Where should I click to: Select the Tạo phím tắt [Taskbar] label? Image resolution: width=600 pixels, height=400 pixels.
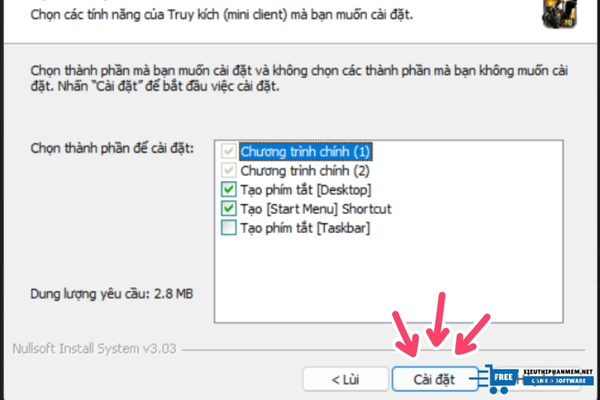click(x=305, y=228)
